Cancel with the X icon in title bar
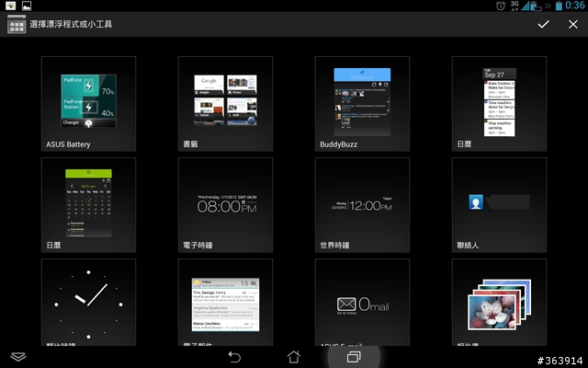This screenshot has width=588, height=368. tap(573, 25)
